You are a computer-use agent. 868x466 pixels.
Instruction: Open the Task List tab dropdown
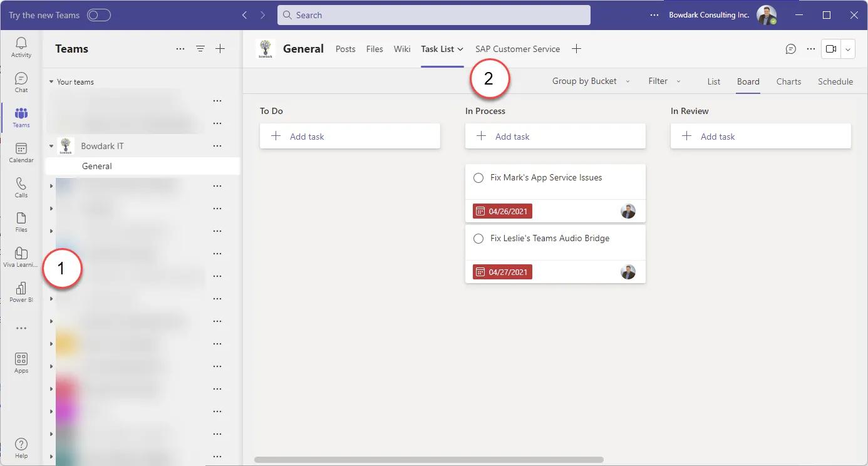pos(460,49)
